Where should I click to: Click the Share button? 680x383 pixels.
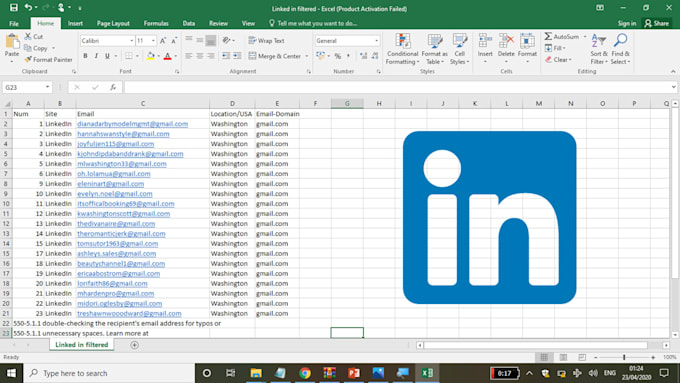coord(657,23)
